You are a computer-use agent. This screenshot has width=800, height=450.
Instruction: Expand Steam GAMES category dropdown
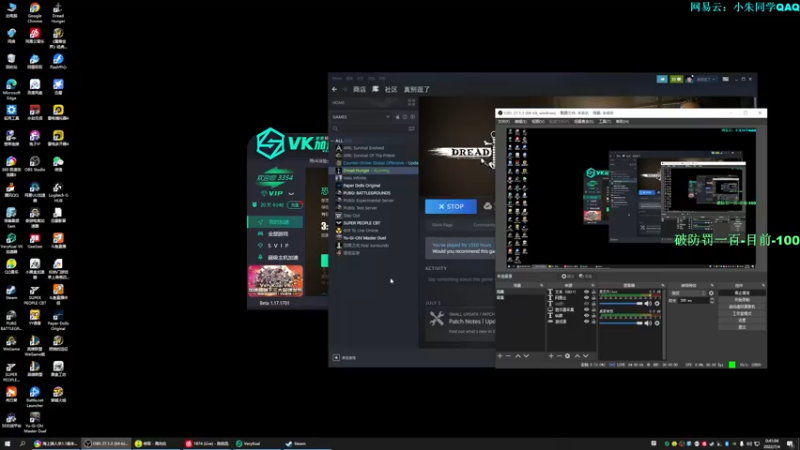click(388, 117)
